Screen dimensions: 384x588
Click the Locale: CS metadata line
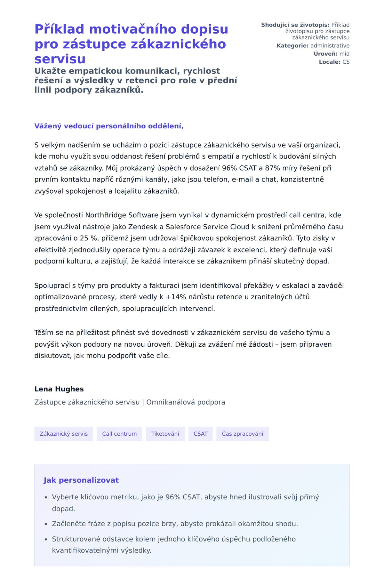[334, 62]
